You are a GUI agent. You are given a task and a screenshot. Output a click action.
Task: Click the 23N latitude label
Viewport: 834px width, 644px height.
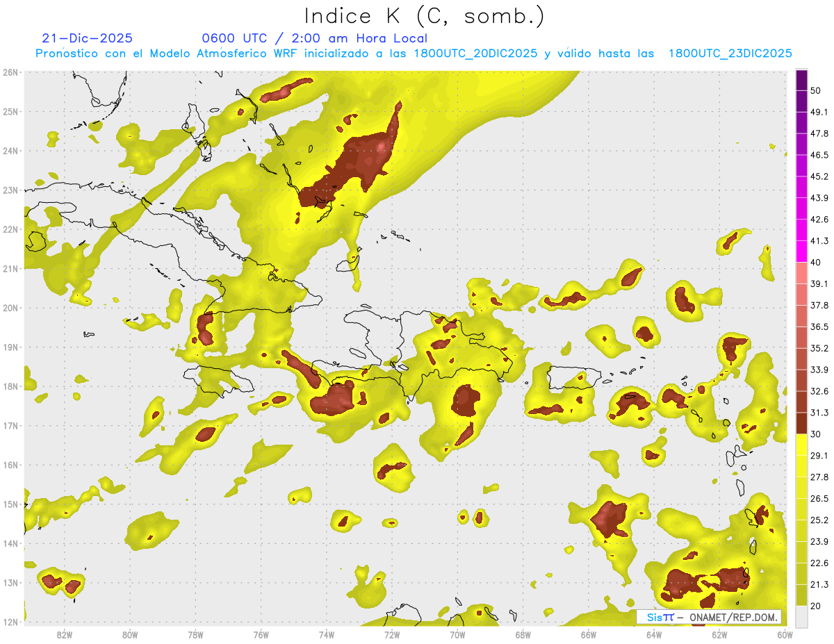pos(10,190)
